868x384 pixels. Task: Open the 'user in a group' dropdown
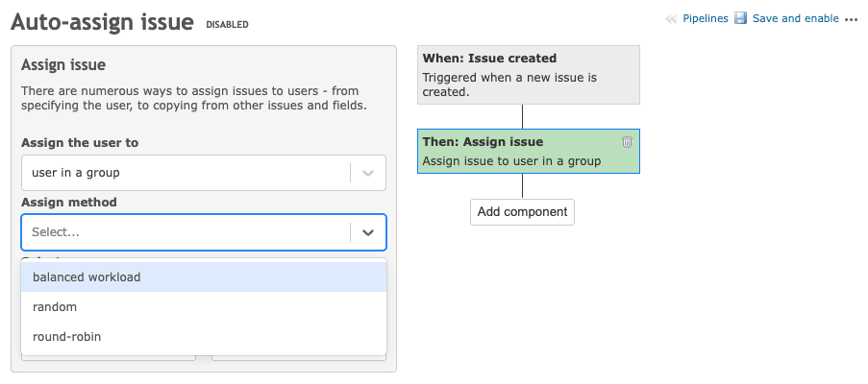coord(186,173)
